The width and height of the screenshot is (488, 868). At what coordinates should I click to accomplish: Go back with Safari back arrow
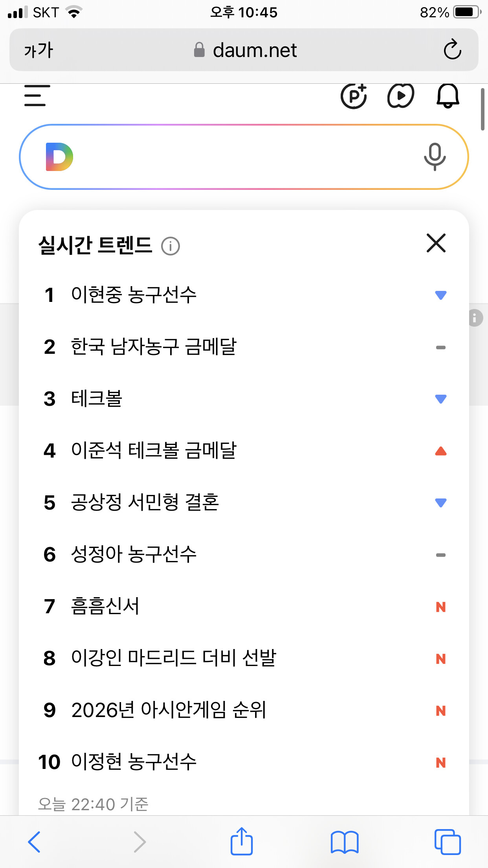pyautogui.click(x=34, y=842)
